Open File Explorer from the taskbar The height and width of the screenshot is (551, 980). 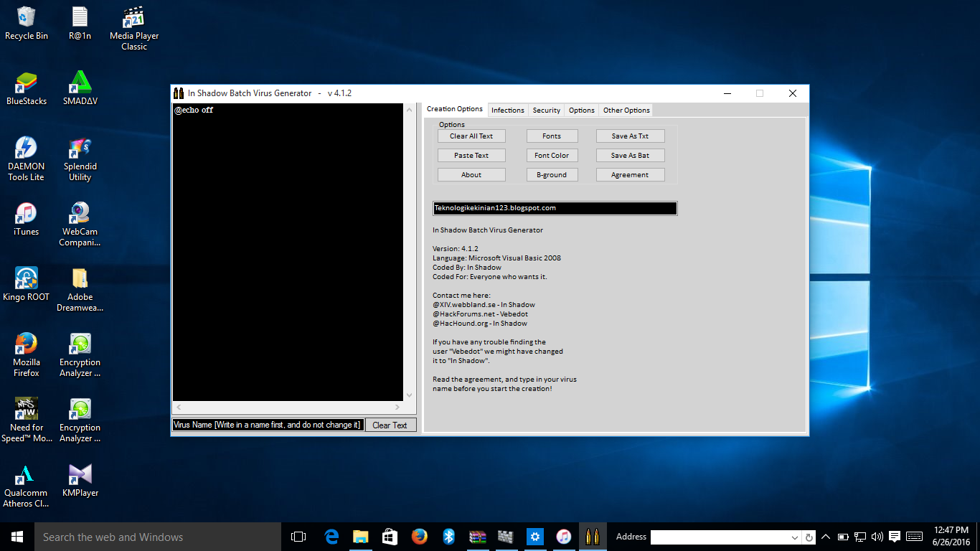(360, 537)
